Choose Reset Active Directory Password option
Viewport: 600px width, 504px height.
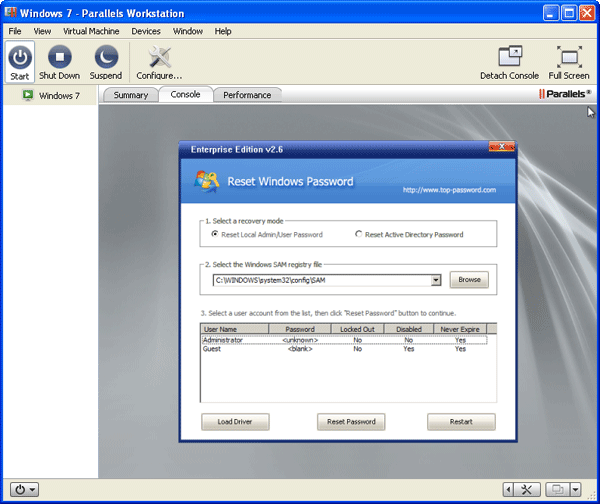(359, 234)
